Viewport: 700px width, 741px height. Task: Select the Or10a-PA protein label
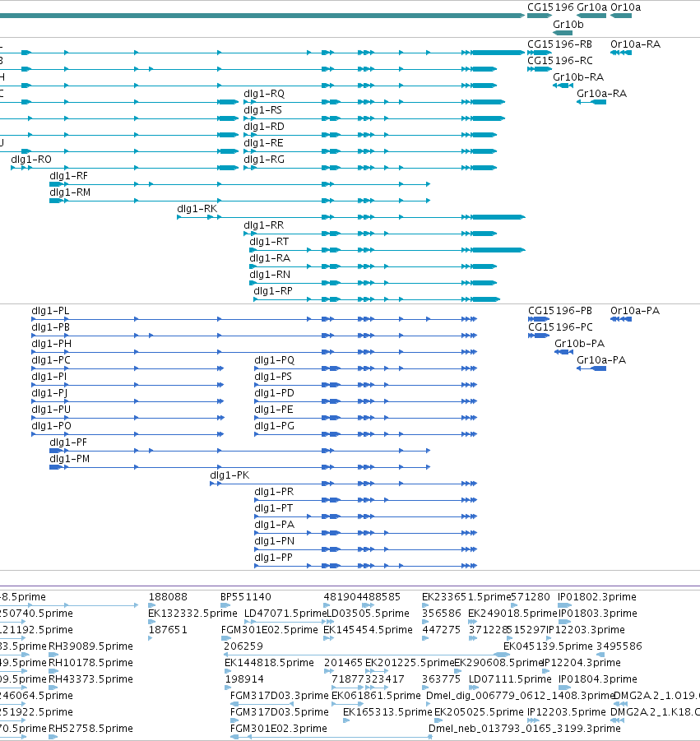click(x=635, y=311)
